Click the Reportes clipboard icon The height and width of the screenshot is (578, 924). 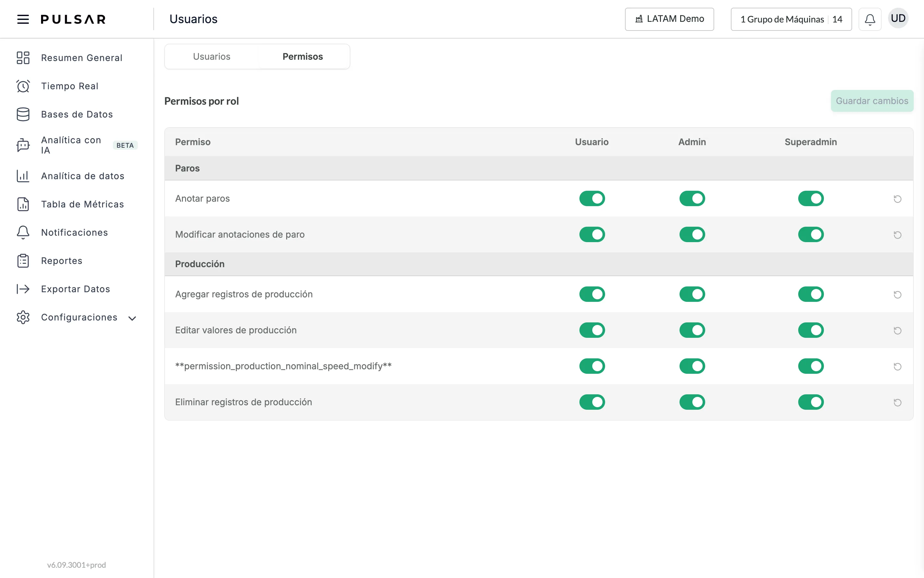(23, 261)
